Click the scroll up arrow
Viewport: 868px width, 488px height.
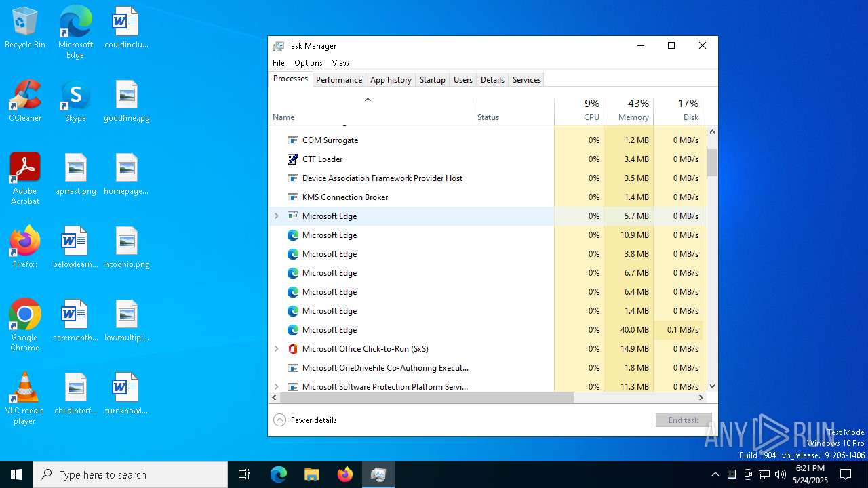[712, 131]
